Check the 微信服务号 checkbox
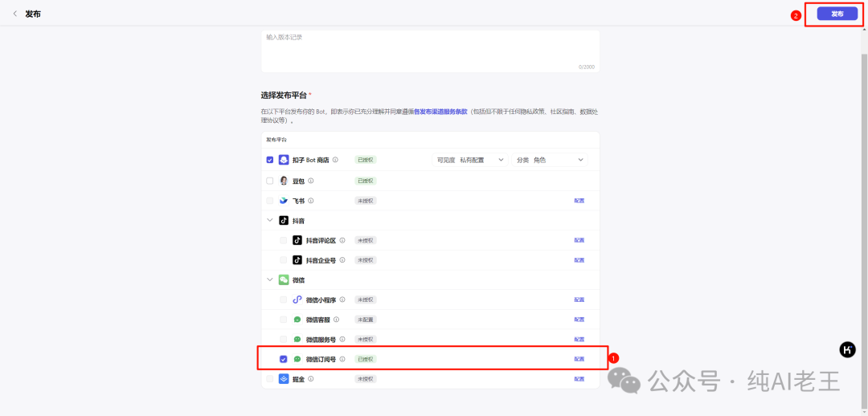The width and height of the screenshot is (868, 416). (284, 339)
